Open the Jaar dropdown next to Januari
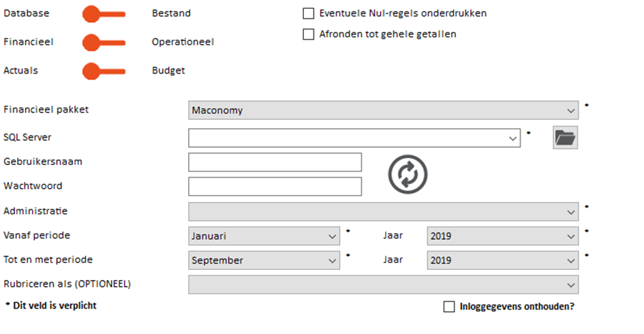 pyautogui.click(x=503, y=236)
